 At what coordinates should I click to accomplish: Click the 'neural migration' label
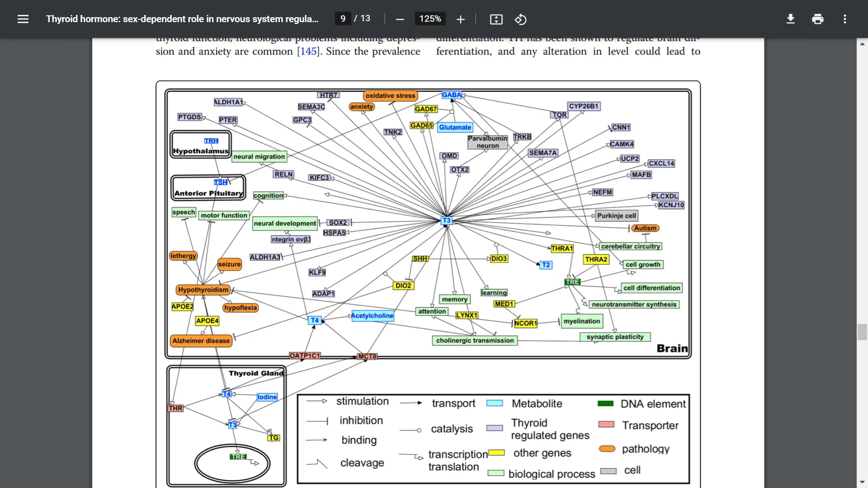(259, 157)
